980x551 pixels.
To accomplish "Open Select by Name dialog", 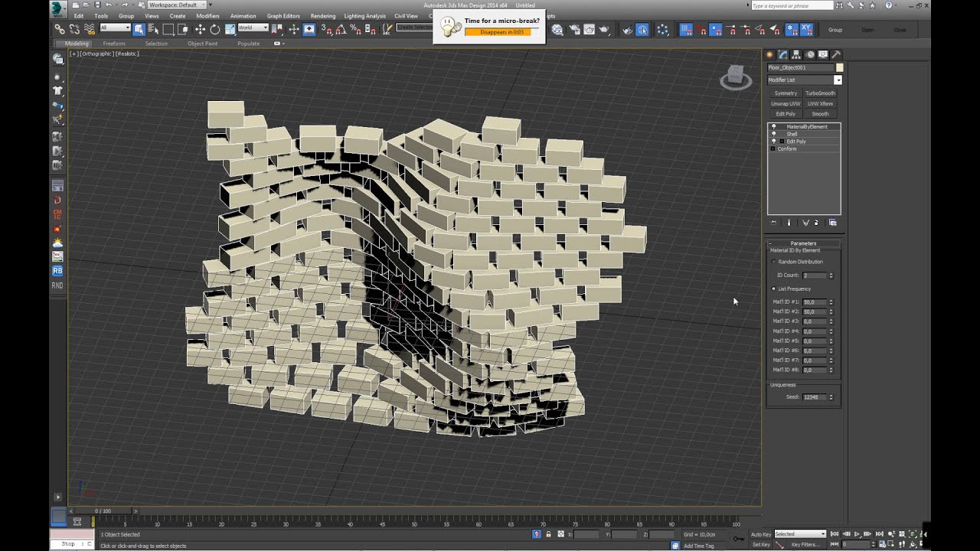I will (x=153, y=29).
